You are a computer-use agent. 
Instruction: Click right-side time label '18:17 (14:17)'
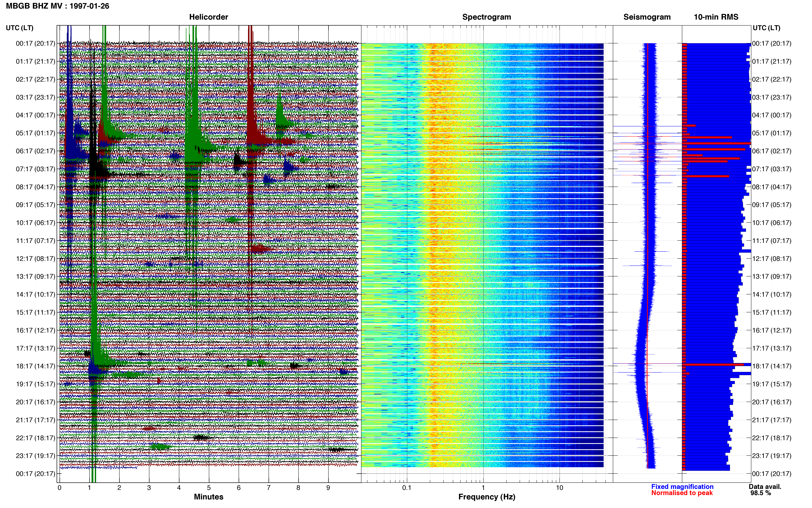coord(772,366)
